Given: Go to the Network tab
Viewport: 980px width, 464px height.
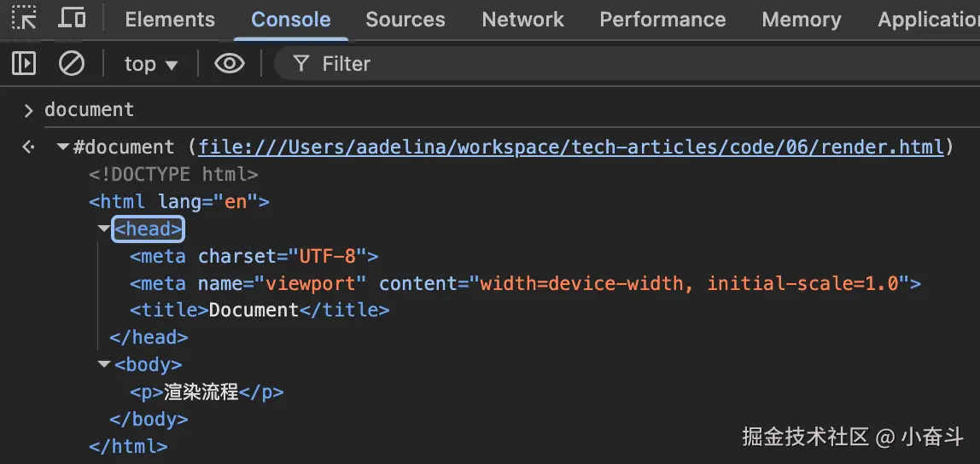Looking at the screenshot, I should [522, 20].
